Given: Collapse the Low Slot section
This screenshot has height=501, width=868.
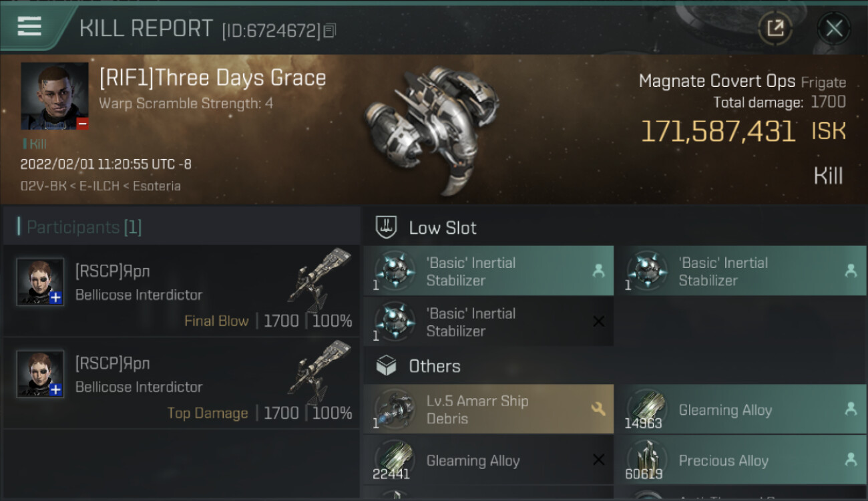Looking at the screenshot, I should (x=443, y=228).
